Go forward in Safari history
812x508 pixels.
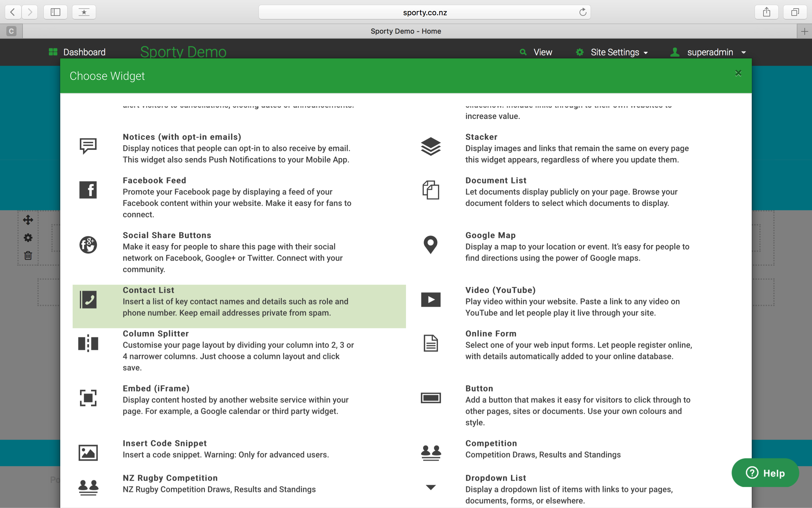click(30, 12)
